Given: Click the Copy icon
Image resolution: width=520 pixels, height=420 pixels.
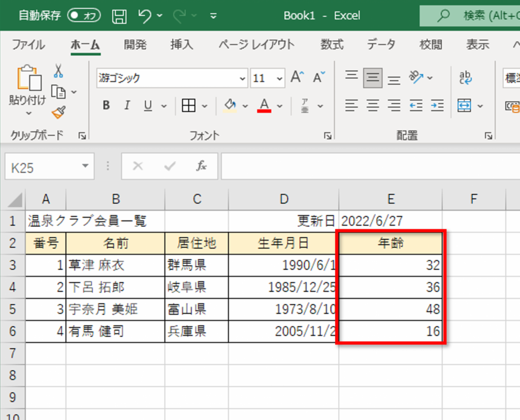Looking at the screenshot, I should [x=58, y=92].
